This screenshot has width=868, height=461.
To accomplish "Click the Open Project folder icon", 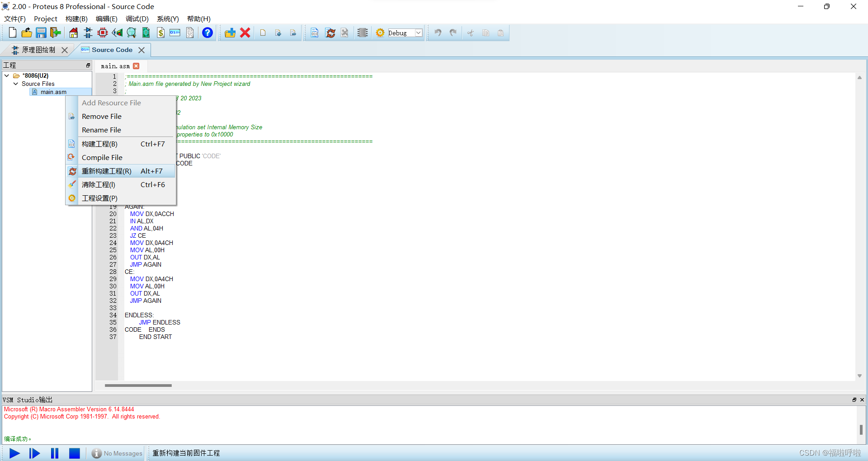I will [x=27, y=33].
